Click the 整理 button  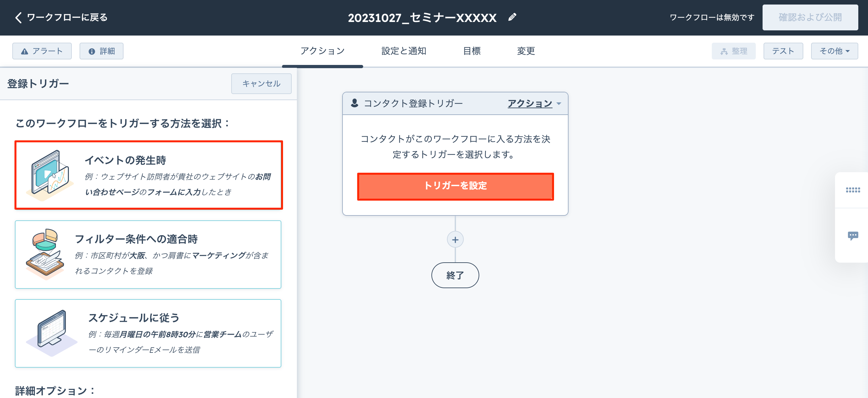coord(733,51)
